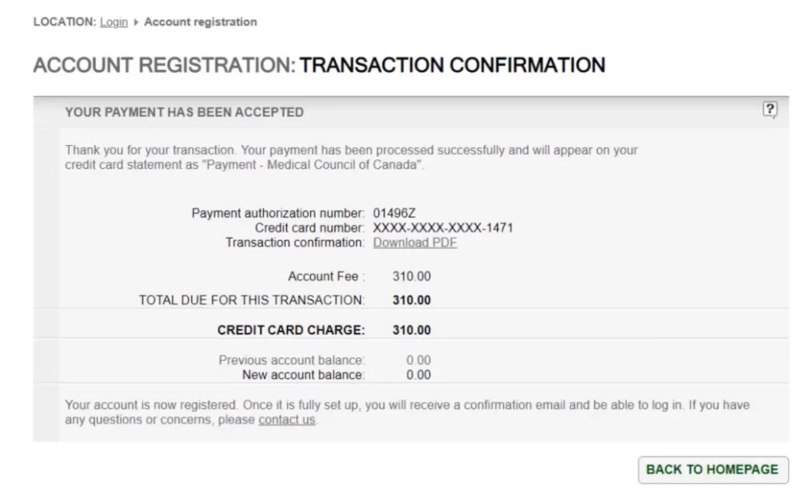812x504 pixels.
Task: Click the Credit Card Charge label
Action: pyautogui.click(x=291, y=330)
